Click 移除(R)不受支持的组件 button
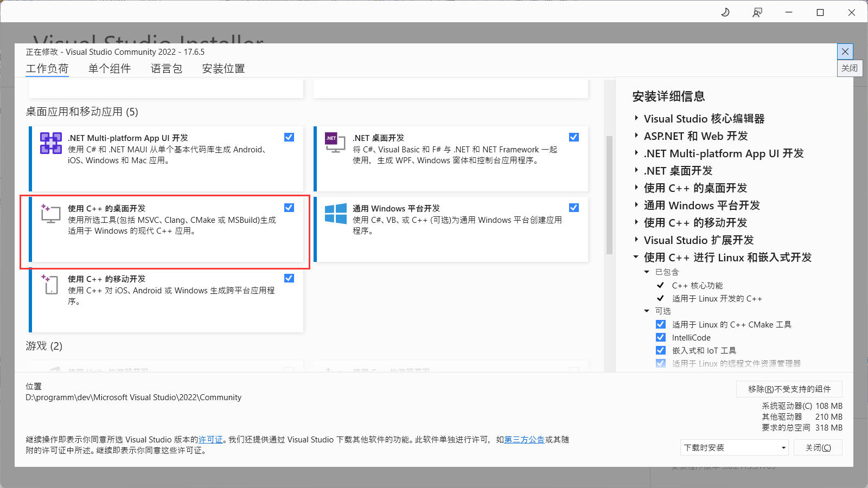Image resolution: width=868 pixels, height=488 pixels. (789, 389)
